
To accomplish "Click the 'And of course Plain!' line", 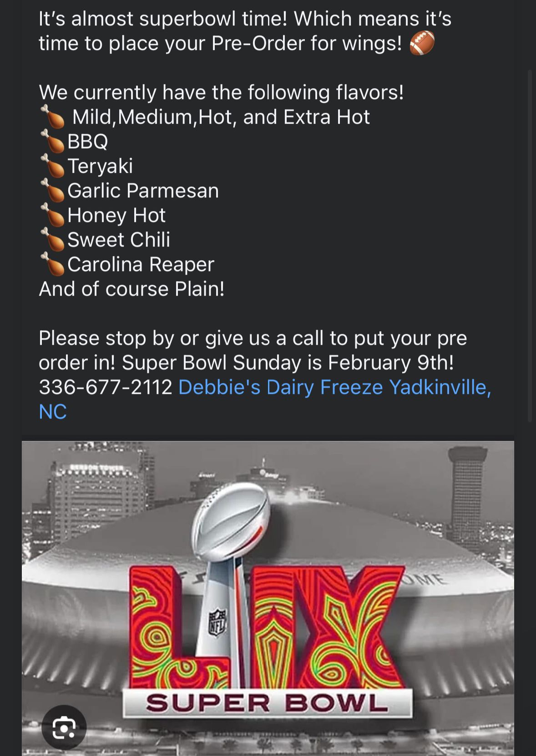I will [x=131, y=289].
